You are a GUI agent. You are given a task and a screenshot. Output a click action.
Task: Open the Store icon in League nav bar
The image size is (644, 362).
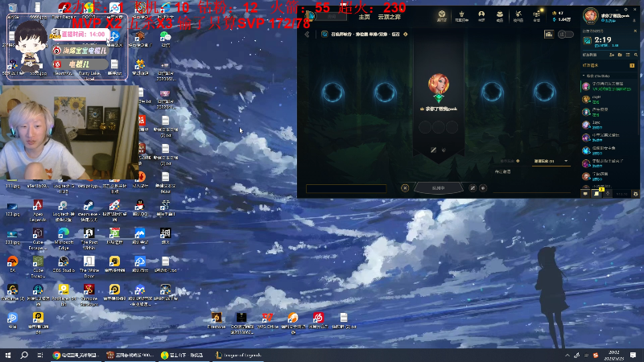pos(536,16)
